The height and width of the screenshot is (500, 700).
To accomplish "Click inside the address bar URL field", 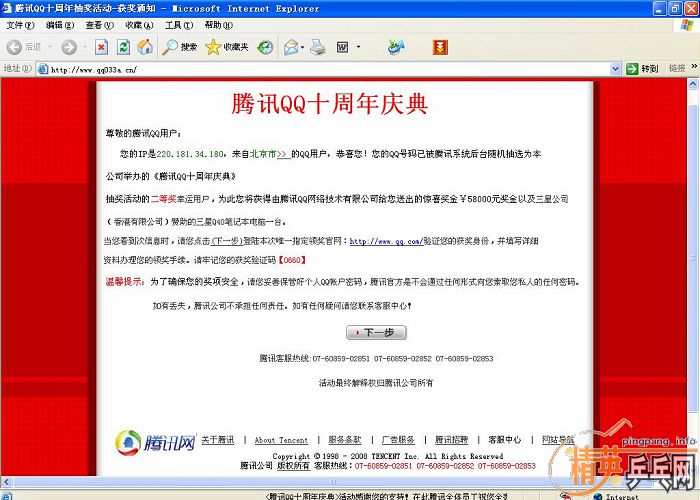I will [329, 69].
